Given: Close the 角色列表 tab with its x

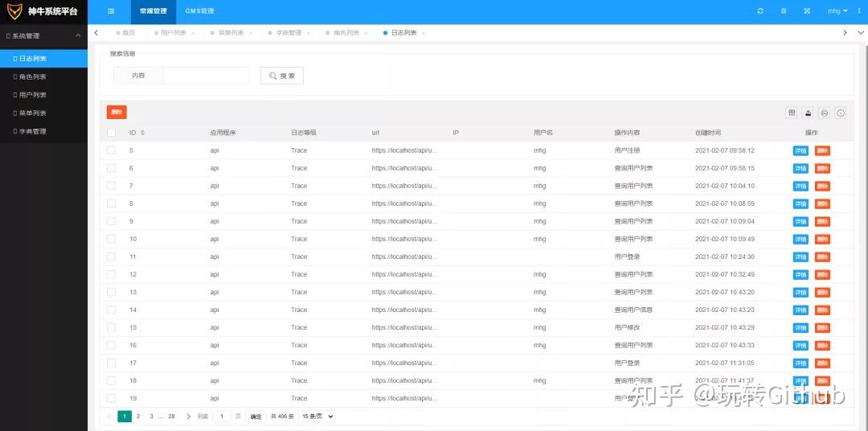Looking at the screenshot, I should click(x=366, y=33).
